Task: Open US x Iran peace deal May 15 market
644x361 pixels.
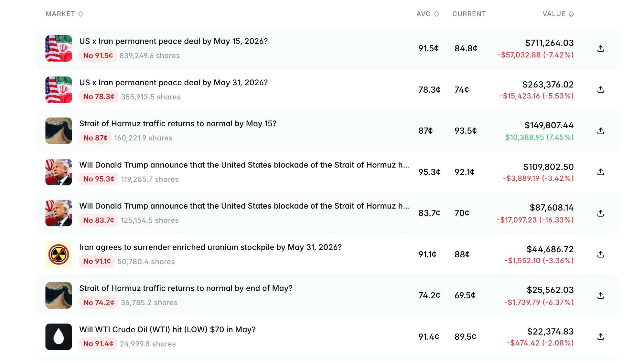Action: (174, 41)
